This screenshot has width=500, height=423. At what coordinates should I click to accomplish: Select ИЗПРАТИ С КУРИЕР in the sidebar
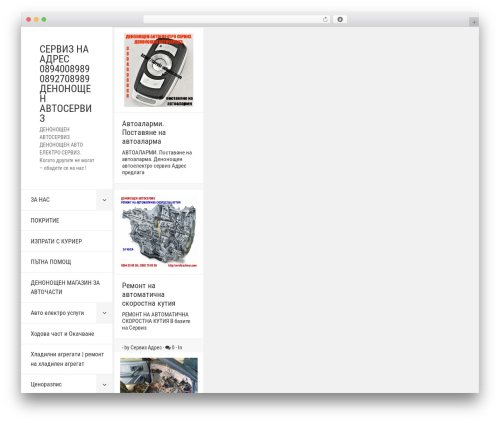[x=56, y=241]
